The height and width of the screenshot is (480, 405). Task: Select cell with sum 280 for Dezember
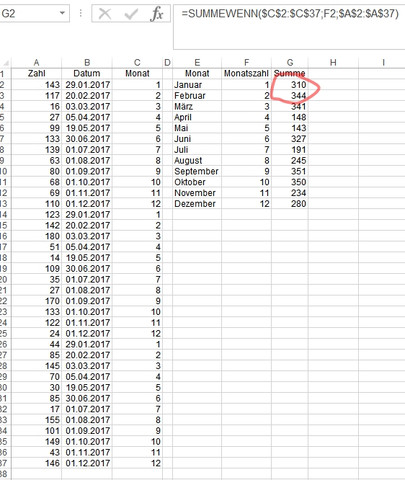[x=290, y=204]
